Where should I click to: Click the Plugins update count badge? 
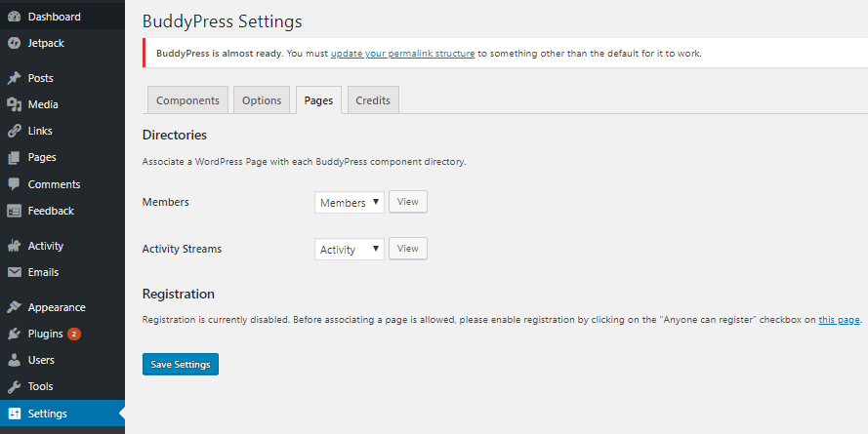click(x=74, y=334)
